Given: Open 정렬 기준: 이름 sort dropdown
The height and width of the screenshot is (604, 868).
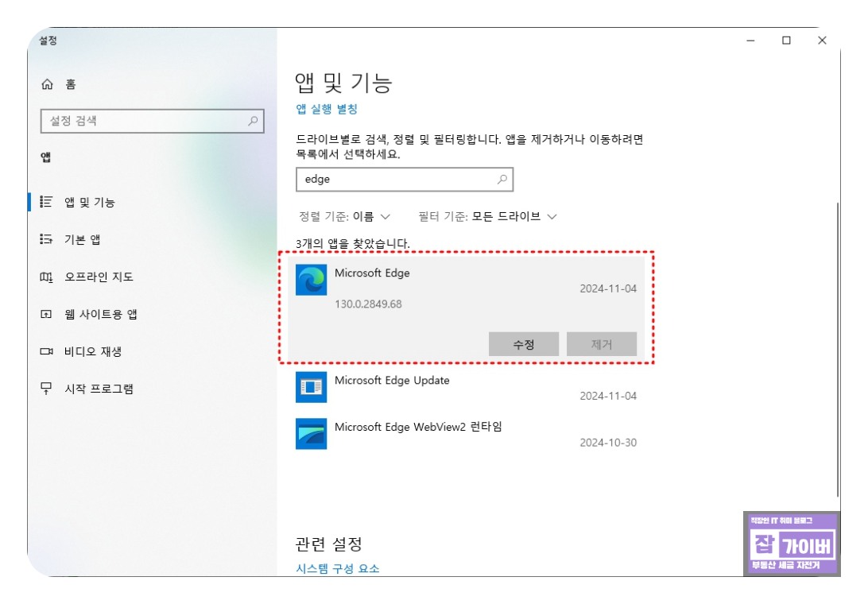Looking at the screenshot, I should click(x=344, y=216).
